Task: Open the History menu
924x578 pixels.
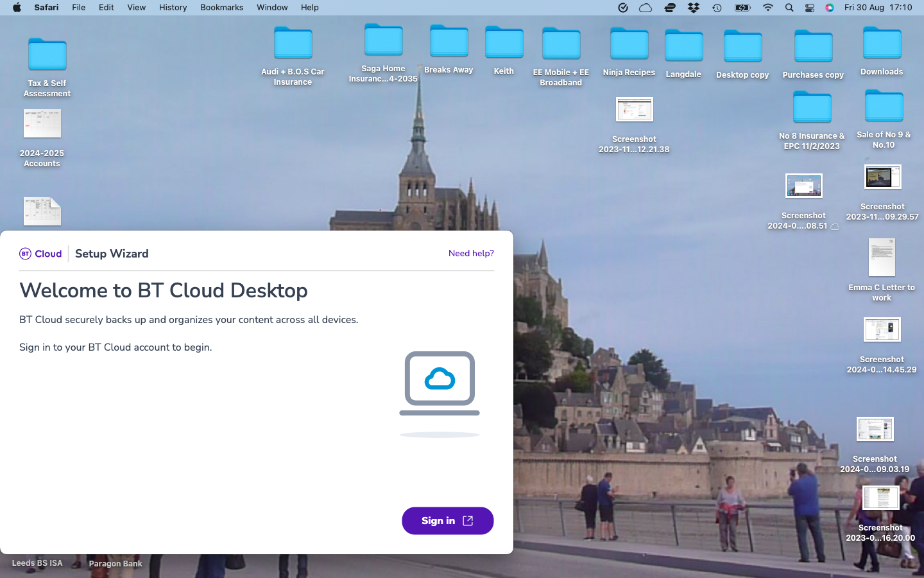Action: [x=173, y=8]
